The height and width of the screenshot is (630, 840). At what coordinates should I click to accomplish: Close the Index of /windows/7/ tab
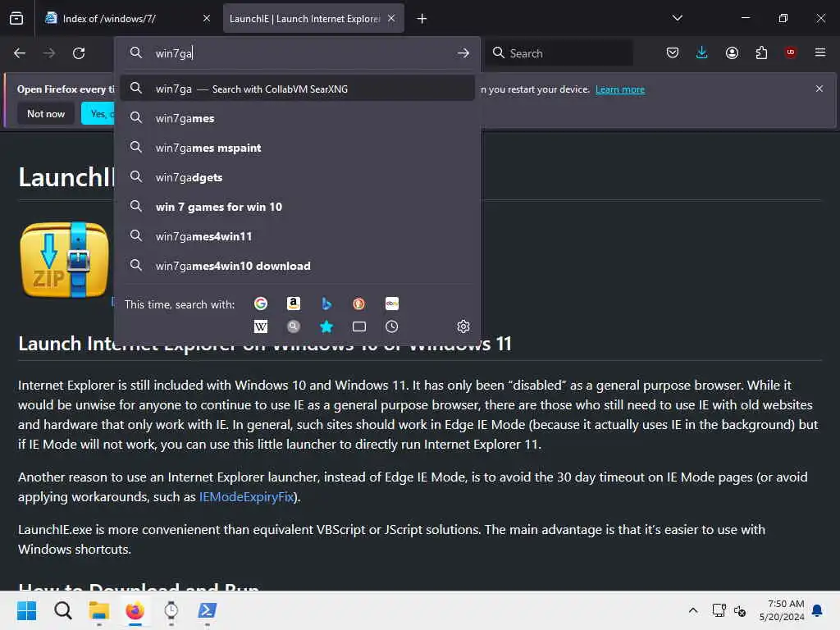[207, 18]
